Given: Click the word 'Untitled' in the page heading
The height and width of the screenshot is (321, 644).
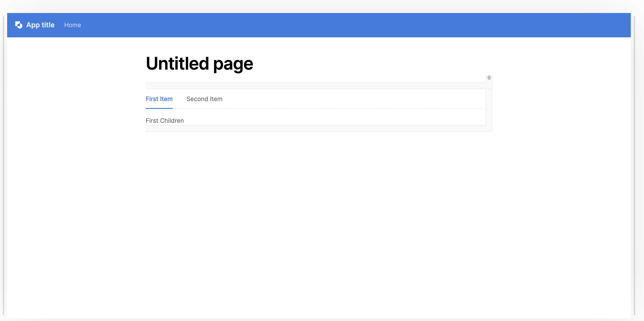Looking at the screenshot, I should point(177,64).
